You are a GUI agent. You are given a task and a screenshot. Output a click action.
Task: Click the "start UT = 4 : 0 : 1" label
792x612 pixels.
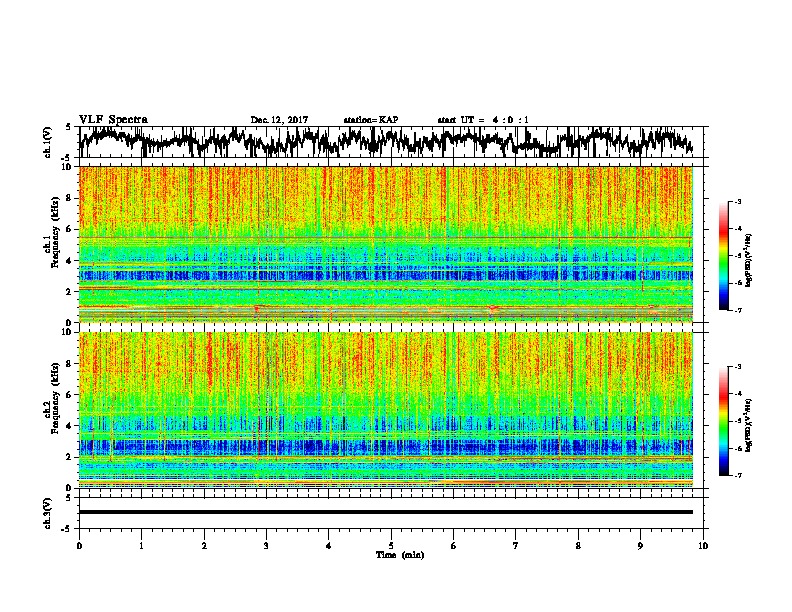[x=483, y=120]
